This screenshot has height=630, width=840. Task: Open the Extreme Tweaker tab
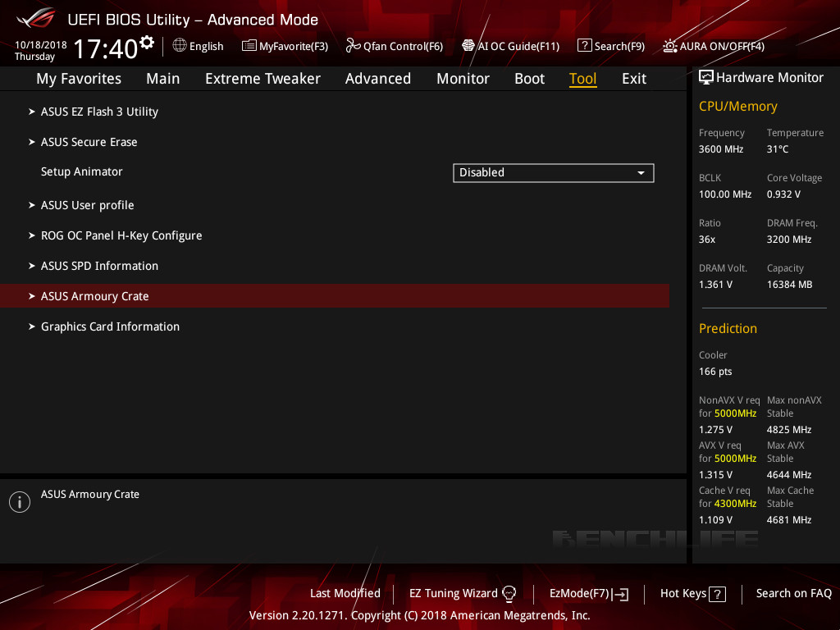point(262,79)
